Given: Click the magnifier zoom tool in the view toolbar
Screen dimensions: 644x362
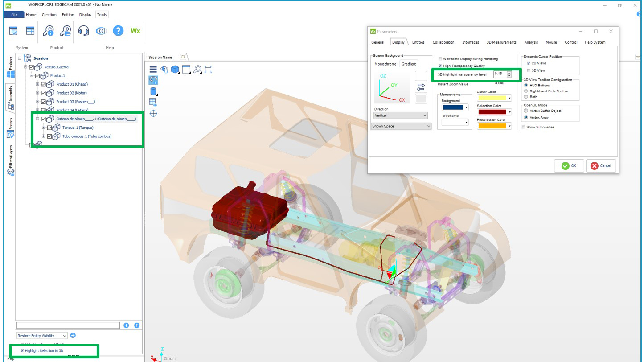Looking at the screenshot, I should pos(197,69).
